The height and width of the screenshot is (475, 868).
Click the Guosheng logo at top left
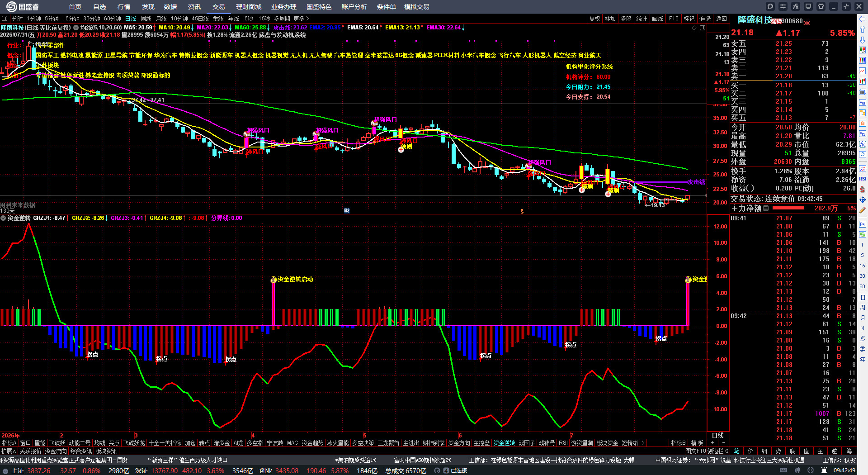point(22,7)
